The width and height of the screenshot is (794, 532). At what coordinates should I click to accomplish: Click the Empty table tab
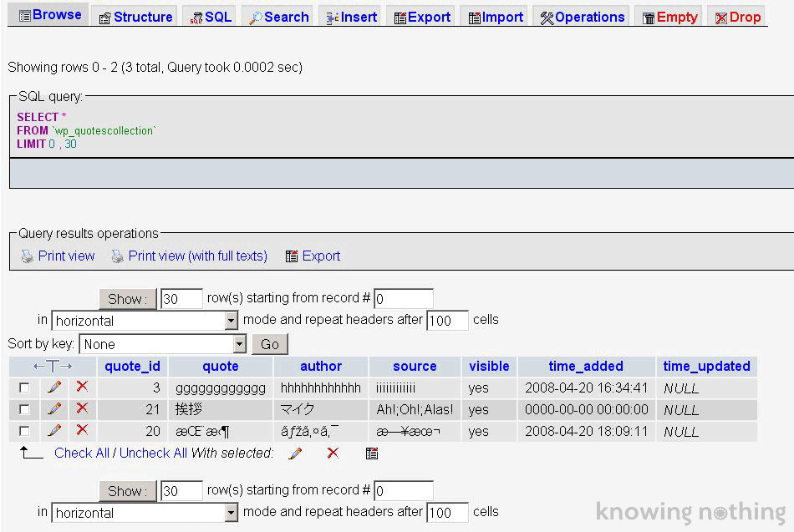pyautogui.click(x=669, y=18)
